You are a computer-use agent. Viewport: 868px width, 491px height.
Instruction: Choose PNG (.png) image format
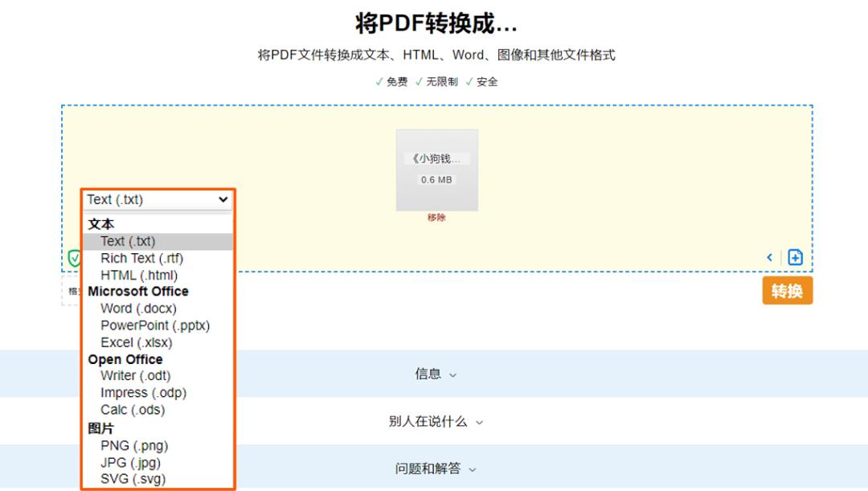[134, 445]
